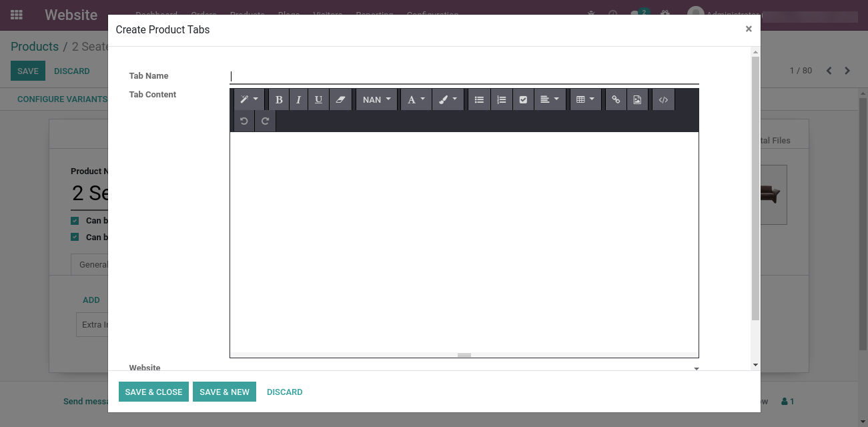This screenshot has height=427, width=868.
Task: Open the code view of the editor
Action: coord(663,100)
